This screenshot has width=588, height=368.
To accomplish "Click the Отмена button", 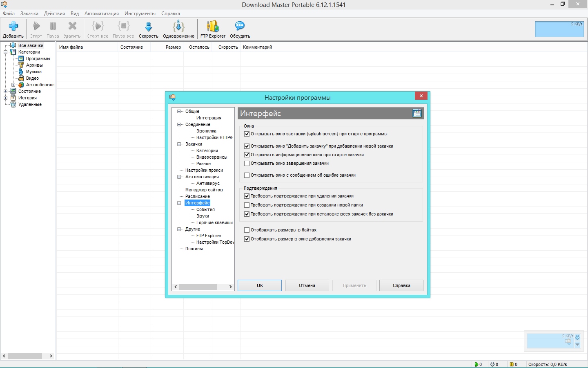I will [307, 285].
